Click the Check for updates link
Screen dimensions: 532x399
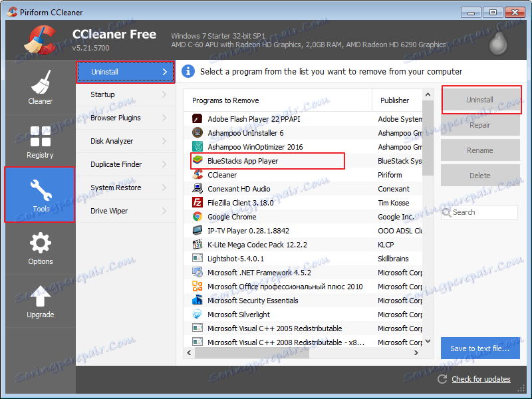click(x=481, y=379)
